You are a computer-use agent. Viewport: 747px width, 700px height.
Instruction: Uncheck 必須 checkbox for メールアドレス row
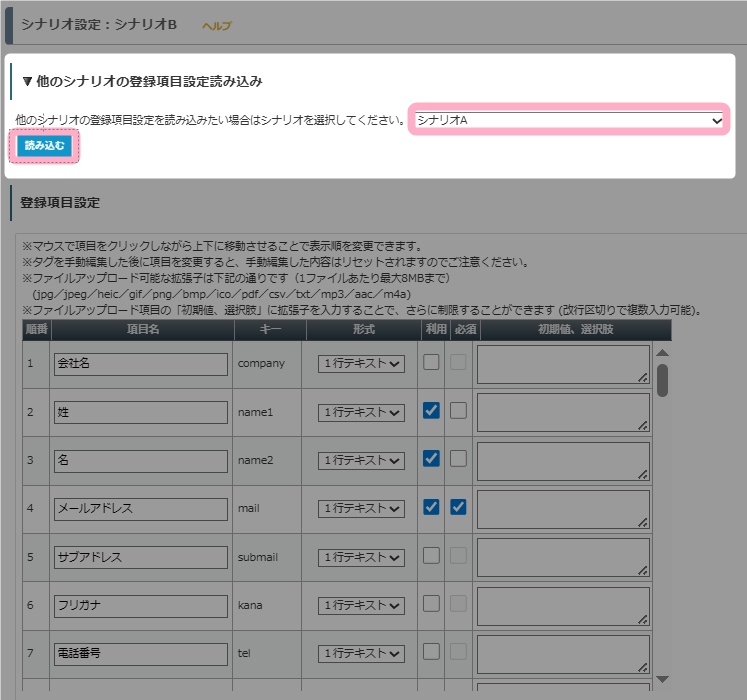pyautogui.click(x=458, y=507)
